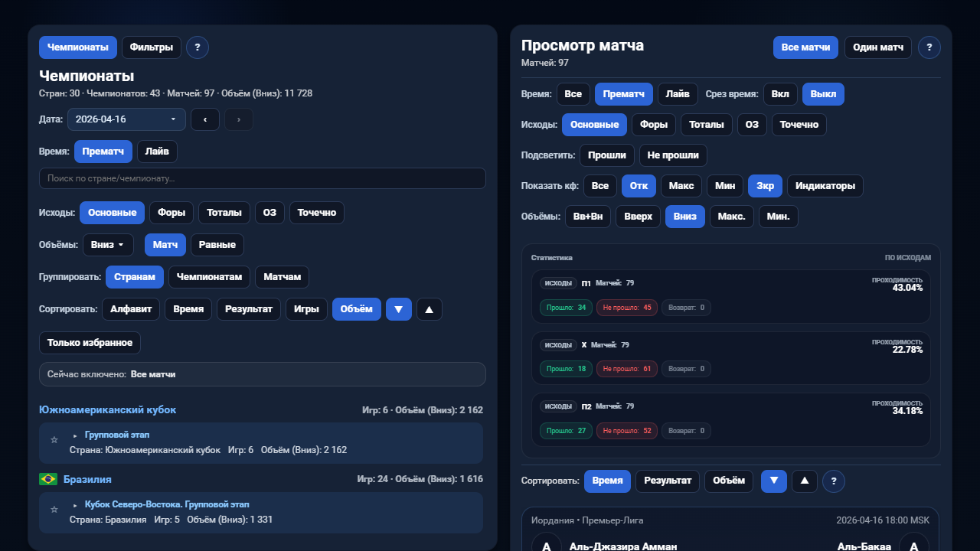Sort championships by Алфавит
Image resolution: width=980 pixels, height=551 pixels.
coord(131,309)
